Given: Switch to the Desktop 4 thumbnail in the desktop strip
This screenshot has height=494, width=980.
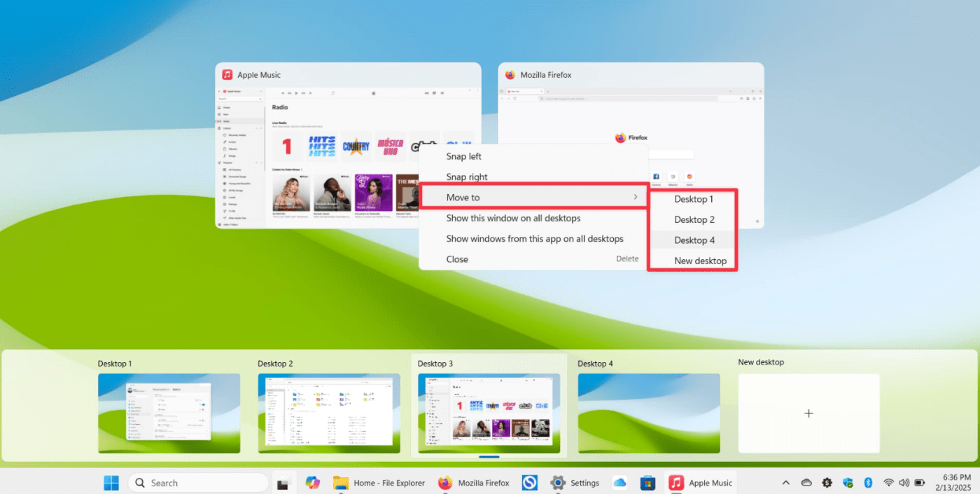Looking at the screenshot, I should pos(649,413).
